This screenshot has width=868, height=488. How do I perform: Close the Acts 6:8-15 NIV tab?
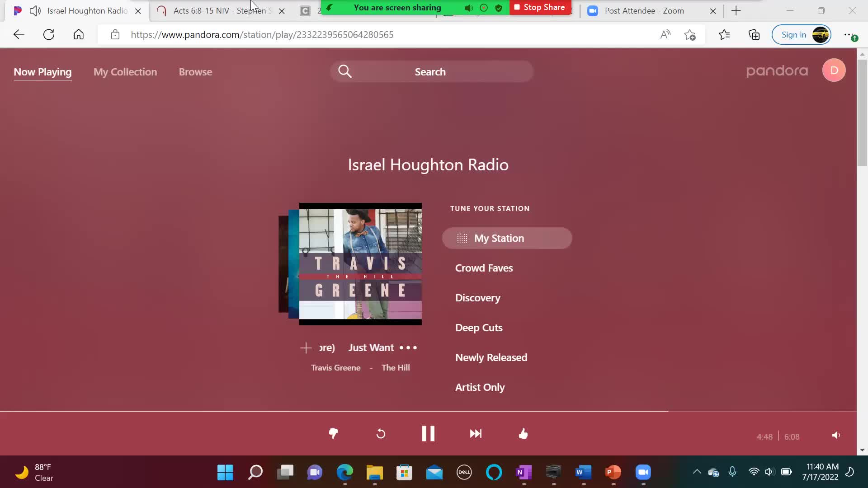282,11
